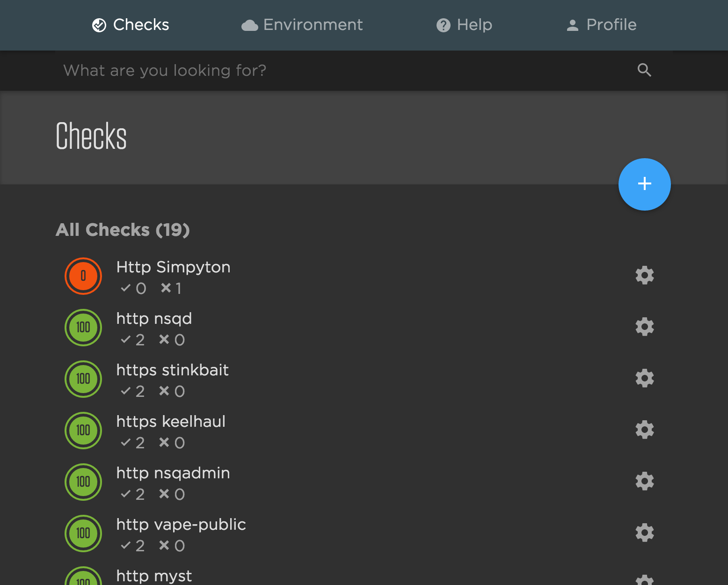
Task: Click the green 100 badge for http nsqd
Action: (83, 328)
